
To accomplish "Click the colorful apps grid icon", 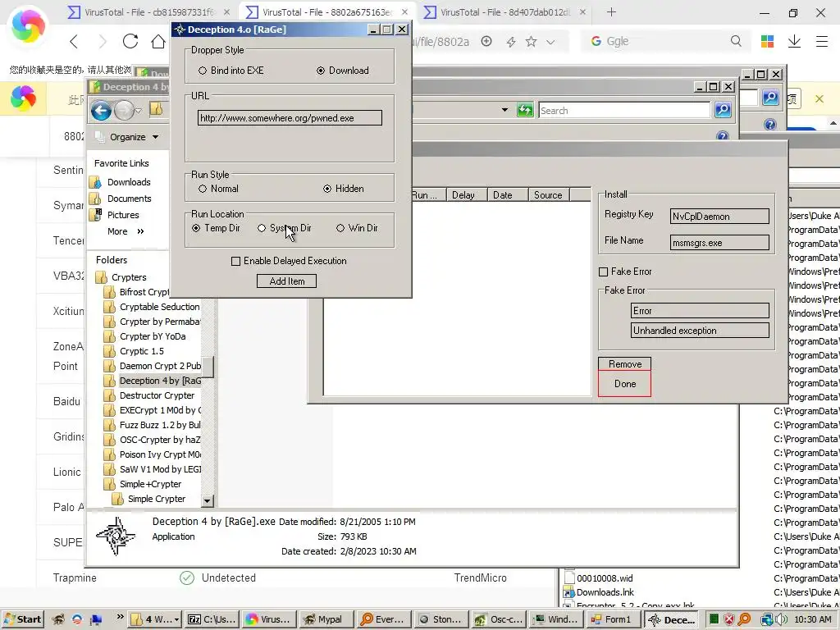I will [767, 41].
